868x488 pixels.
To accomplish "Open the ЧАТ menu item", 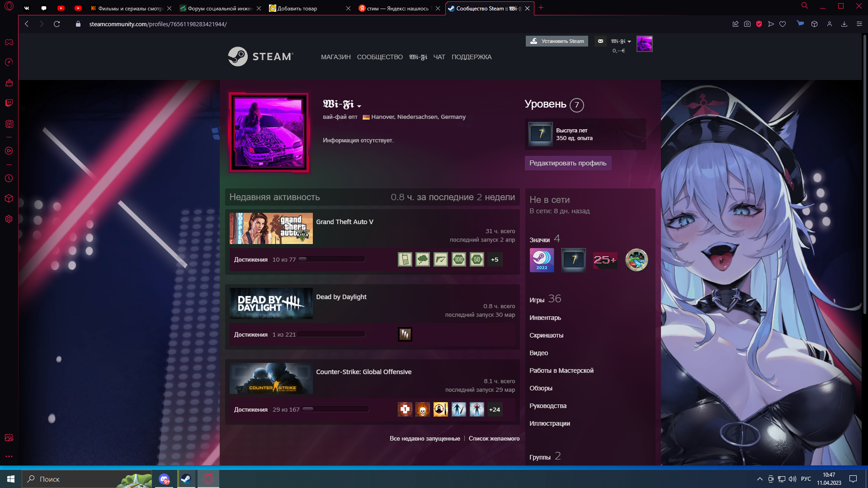I will (x=439, y=57).
